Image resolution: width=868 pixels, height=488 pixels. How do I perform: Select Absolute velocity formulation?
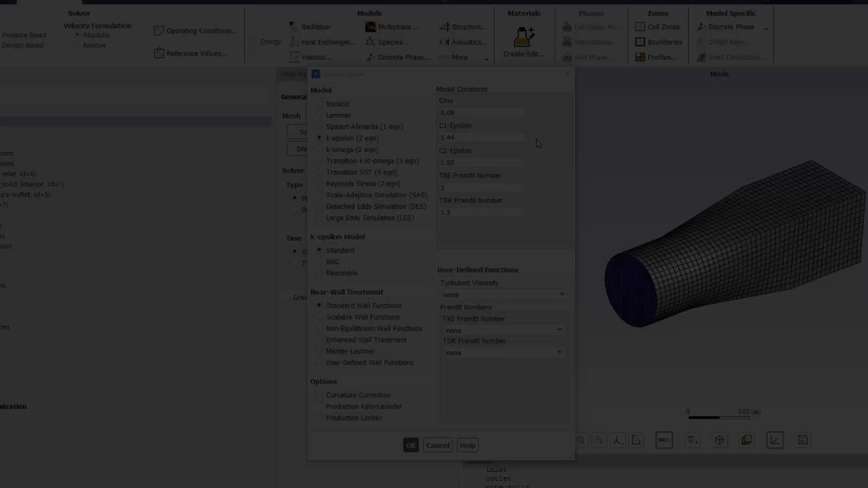pyautogui.click(x=92, y=35)
